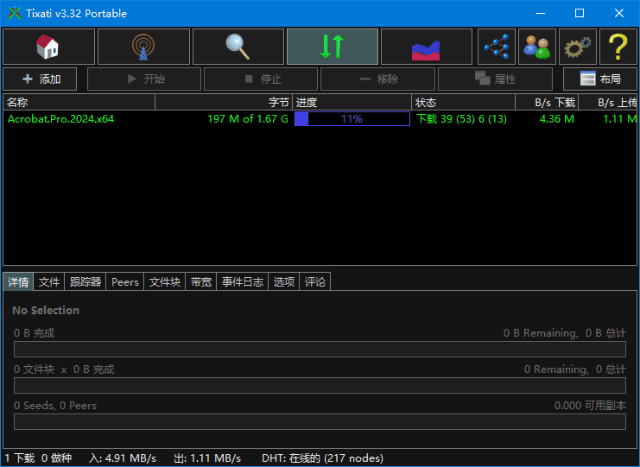Select the 带宽 tab

click(201, 282)
